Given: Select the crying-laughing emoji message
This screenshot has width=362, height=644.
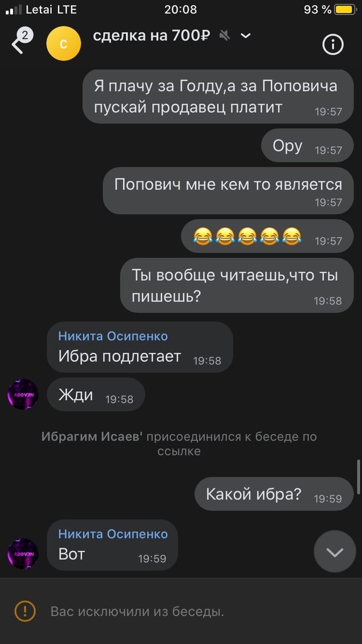Looking at the screenshot, I should (x=267, y=236).
